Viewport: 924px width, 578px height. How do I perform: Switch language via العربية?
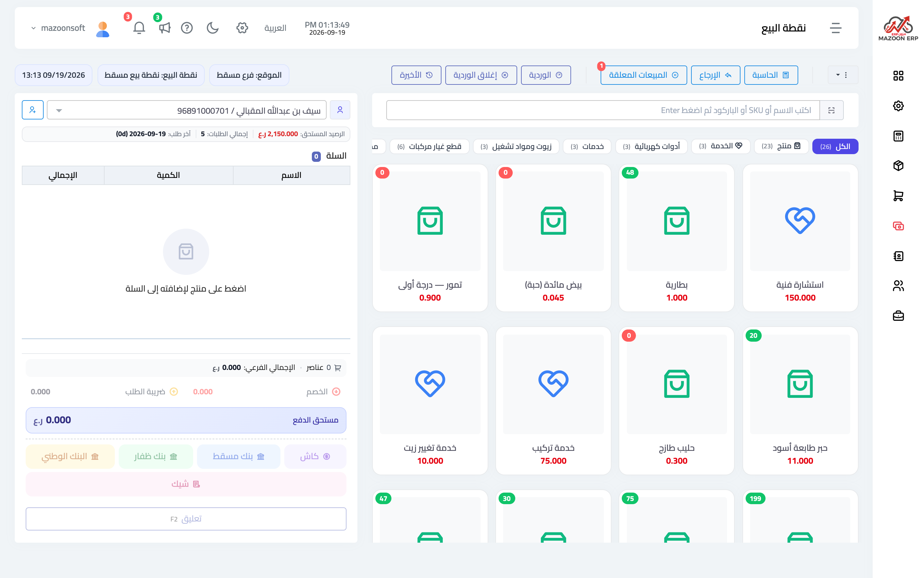pos(275,28)
